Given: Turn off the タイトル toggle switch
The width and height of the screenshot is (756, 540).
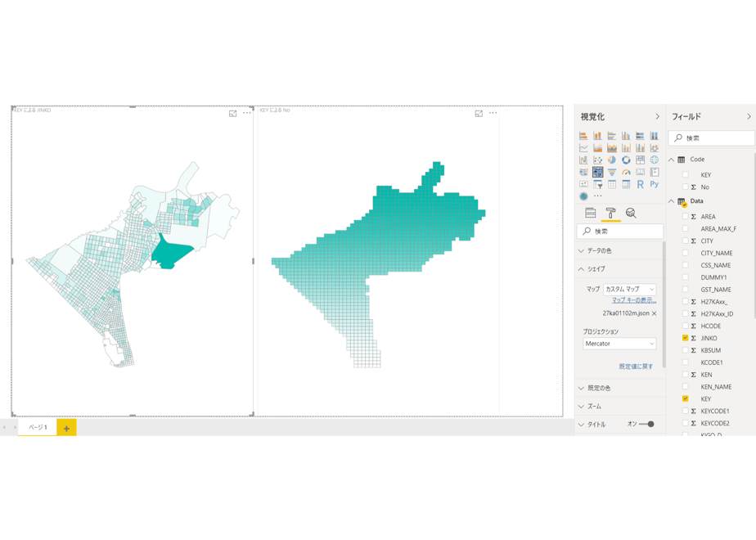Looking at the screenshot, I should click(x=646, y=425).
